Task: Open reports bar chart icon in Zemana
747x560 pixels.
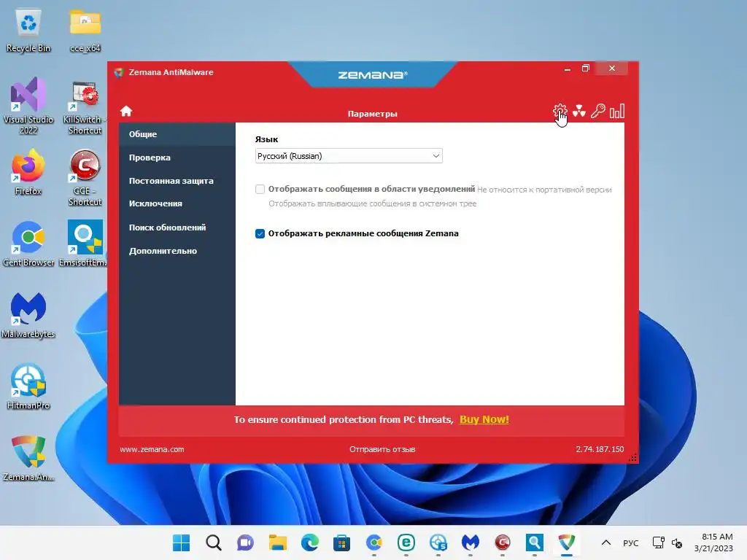Action: point(617,112)
